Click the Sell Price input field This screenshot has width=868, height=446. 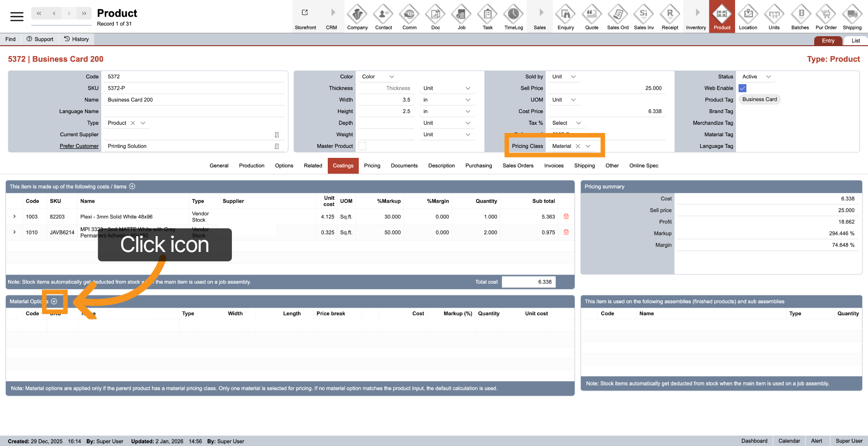pos(606,88)
